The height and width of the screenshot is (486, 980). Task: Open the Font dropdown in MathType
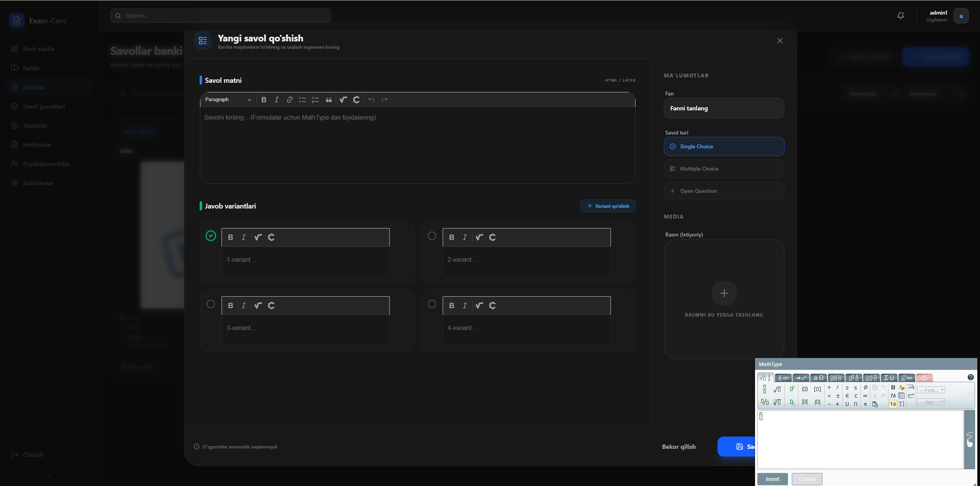tap(931, 390)
